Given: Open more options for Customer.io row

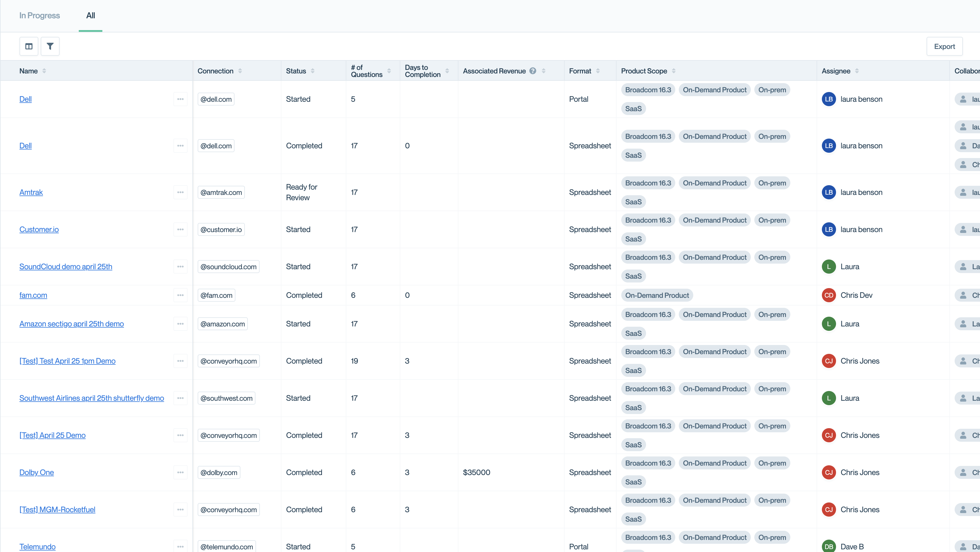Looking at the screenshot, I should (180, 230).
